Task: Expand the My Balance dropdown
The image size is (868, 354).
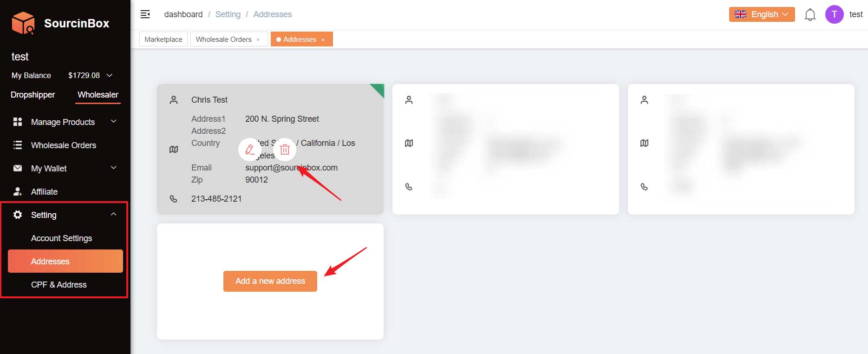Action: (x=110, y=75)
